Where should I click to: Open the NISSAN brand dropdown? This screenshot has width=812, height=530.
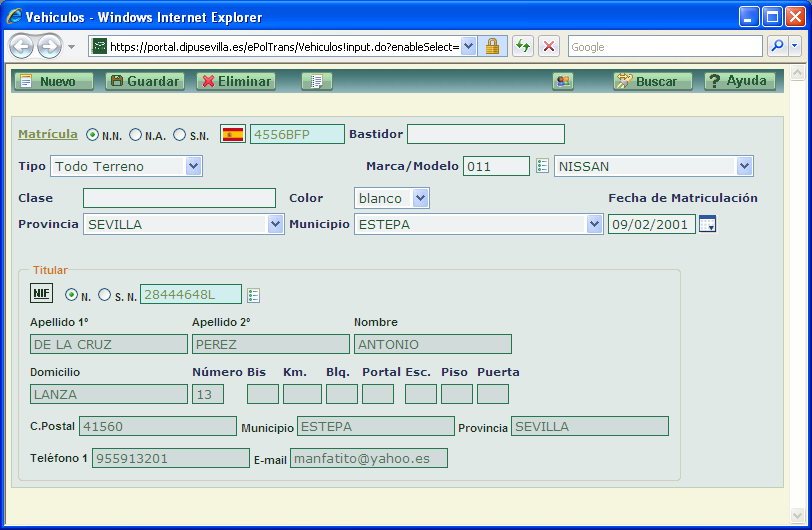coord(743,166)
